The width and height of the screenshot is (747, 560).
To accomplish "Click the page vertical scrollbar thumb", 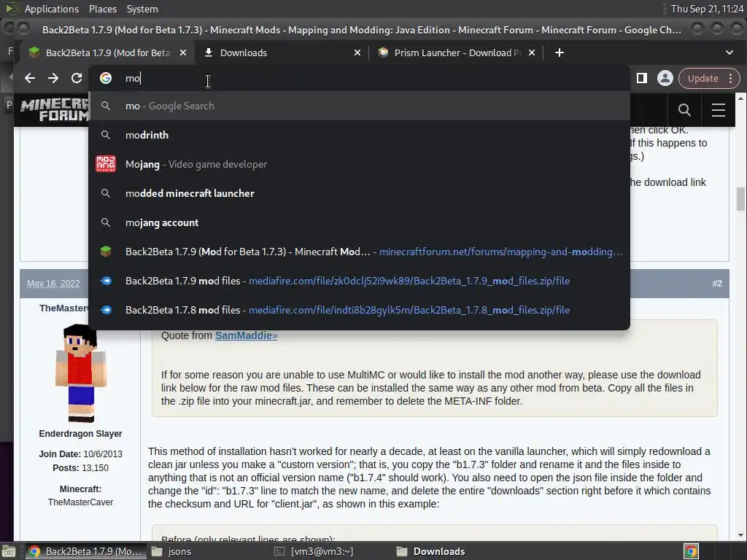I will [740, 198].
